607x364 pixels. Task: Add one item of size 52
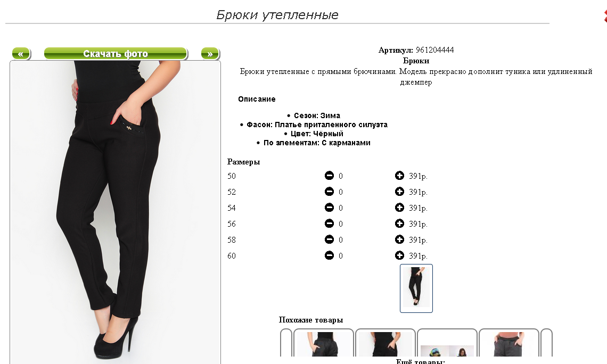pos(399,192)
